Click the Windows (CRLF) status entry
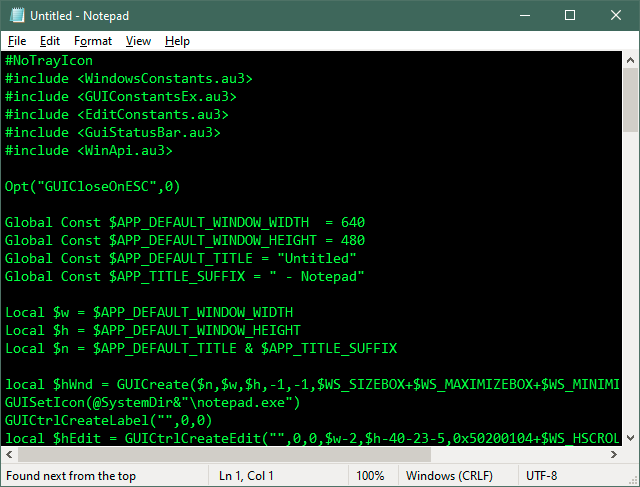Viewport: 640px width, 487px height. [449, 476]
